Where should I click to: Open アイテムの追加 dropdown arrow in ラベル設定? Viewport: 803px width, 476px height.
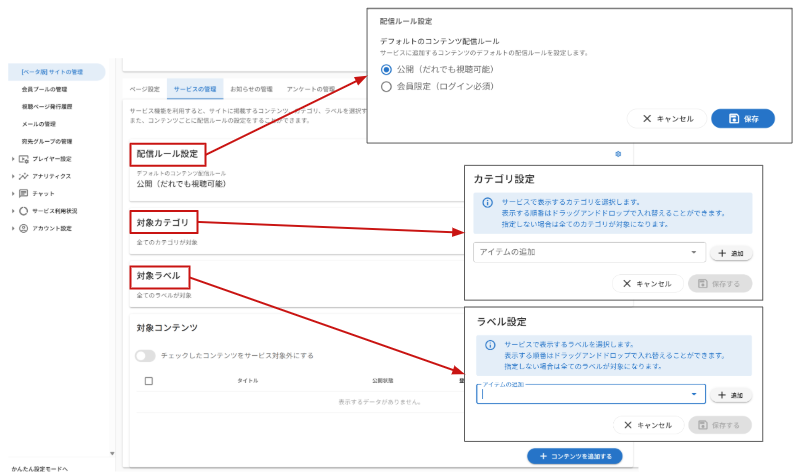coord(693,395)
